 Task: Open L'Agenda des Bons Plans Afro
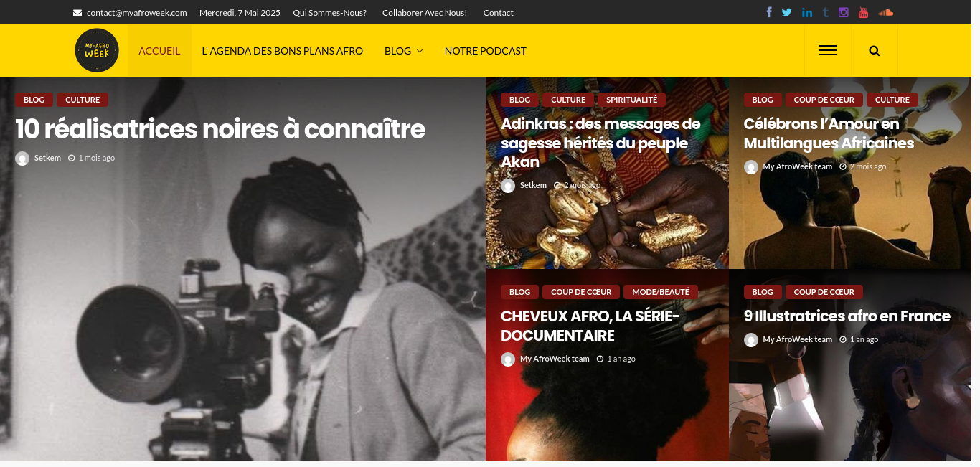click(x=282, y=51)
